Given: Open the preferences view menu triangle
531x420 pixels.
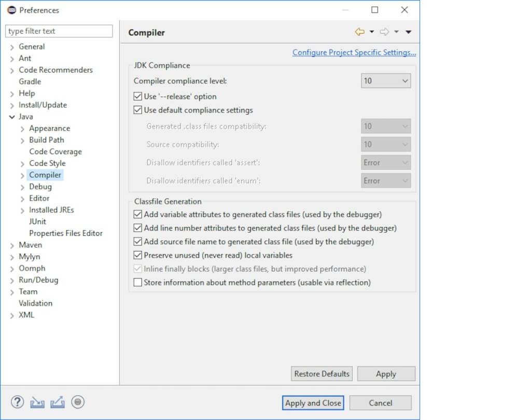Looking at the screenshot, I should tap(409, 32).
